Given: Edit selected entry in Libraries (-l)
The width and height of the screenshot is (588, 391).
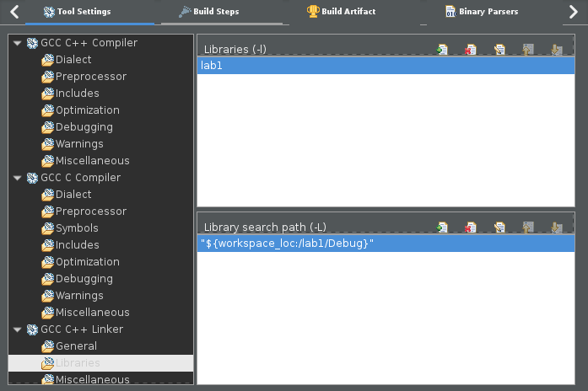Looking at the screenshot, I should pyautogui.click(x=499, y=50).
